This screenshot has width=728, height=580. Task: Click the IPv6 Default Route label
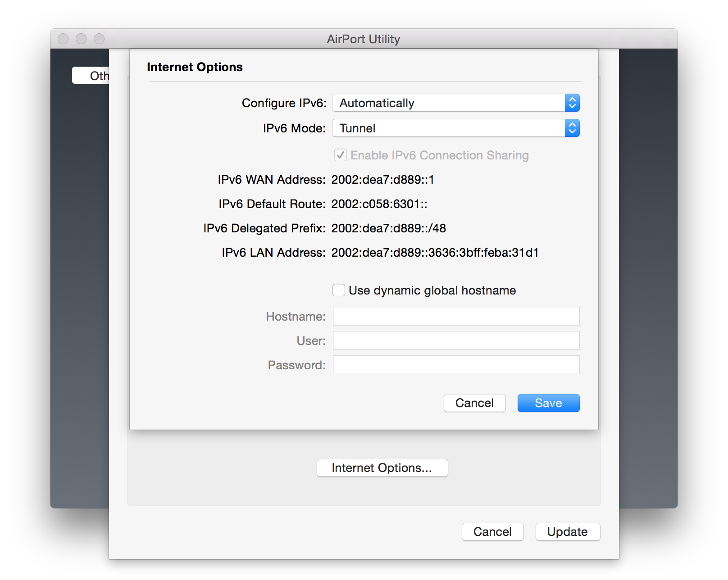click(272, 204)
